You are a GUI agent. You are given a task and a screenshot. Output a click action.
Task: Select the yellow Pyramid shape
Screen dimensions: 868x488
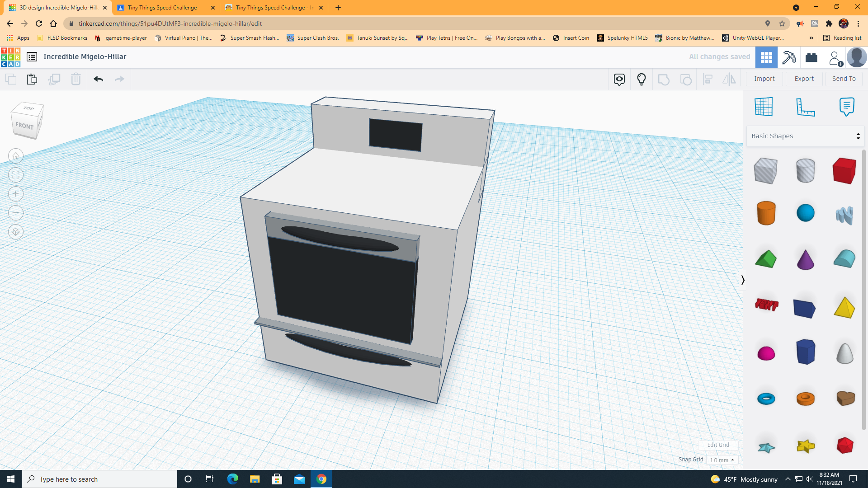(x=844, y=308)
